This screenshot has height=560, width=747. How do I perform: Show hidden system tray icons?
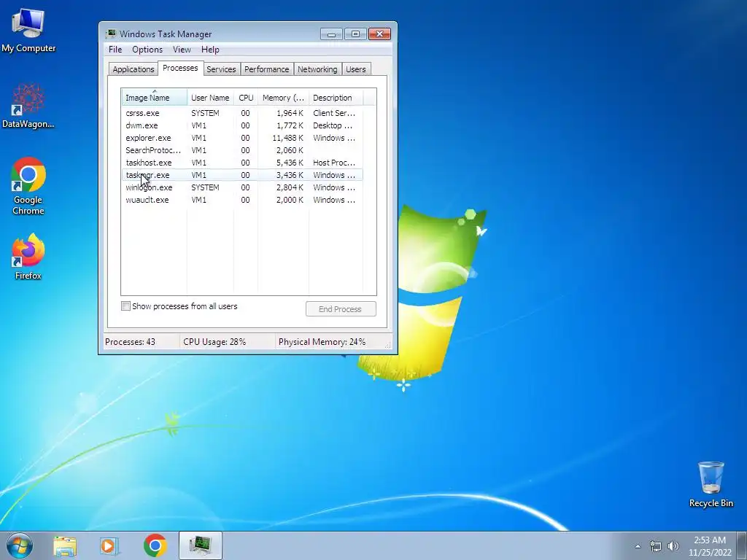638,546
